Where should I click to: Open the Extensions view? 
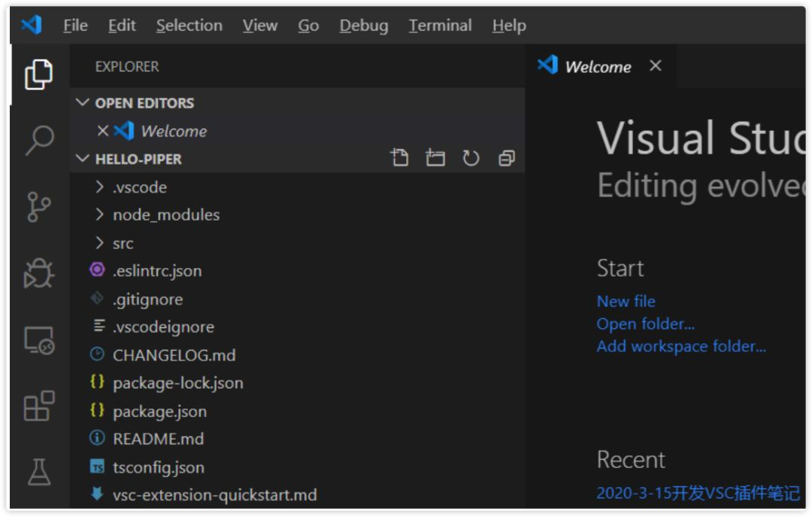click(39, 406)
